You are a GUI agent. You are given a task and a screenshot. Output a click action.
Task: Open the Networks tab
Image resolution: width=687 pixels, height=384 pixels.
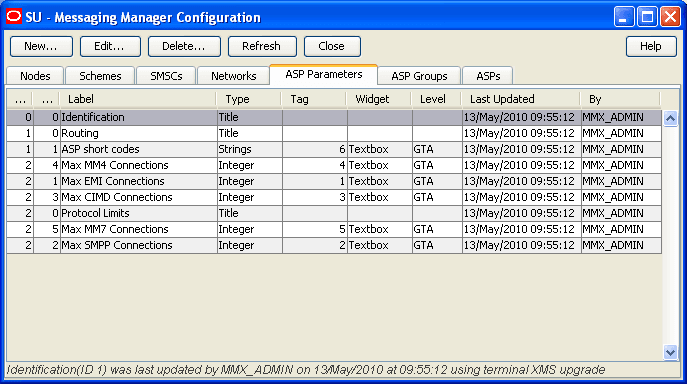click(233, 76)
